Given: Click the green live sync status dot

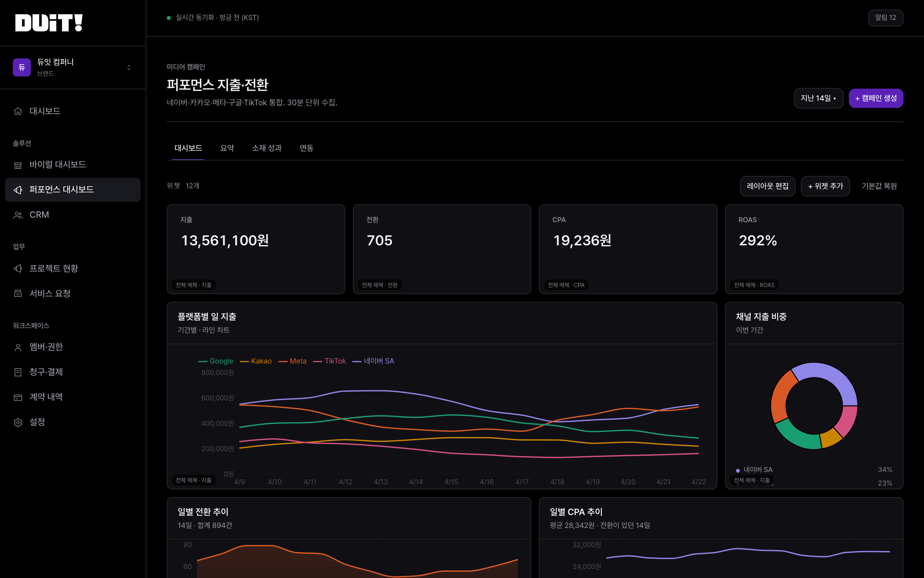Looking at the screenshot, I should (x=169, y=18).
